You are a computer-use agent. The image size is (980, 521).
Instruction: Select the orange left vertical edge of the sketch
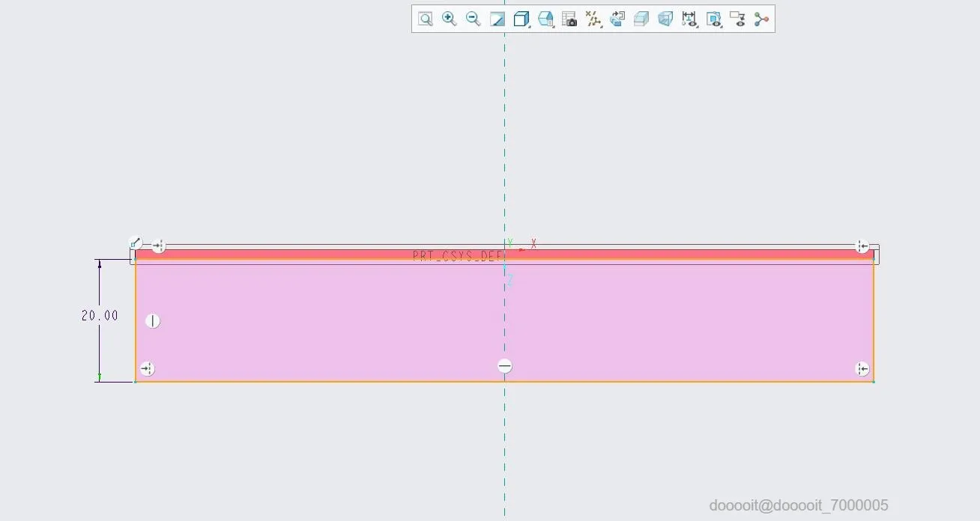[x=136, y=320]
